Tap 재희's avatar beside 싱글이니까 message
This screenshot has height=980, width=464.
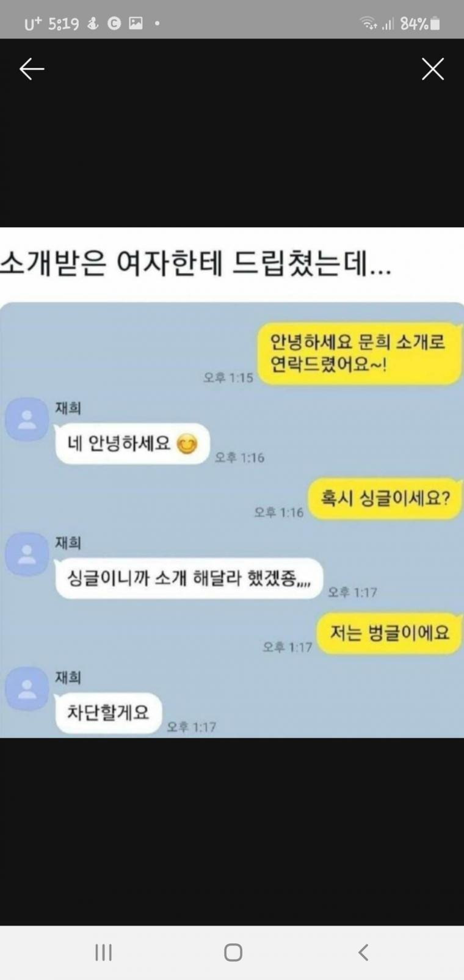pyautogui.click(x=27, y=554)
